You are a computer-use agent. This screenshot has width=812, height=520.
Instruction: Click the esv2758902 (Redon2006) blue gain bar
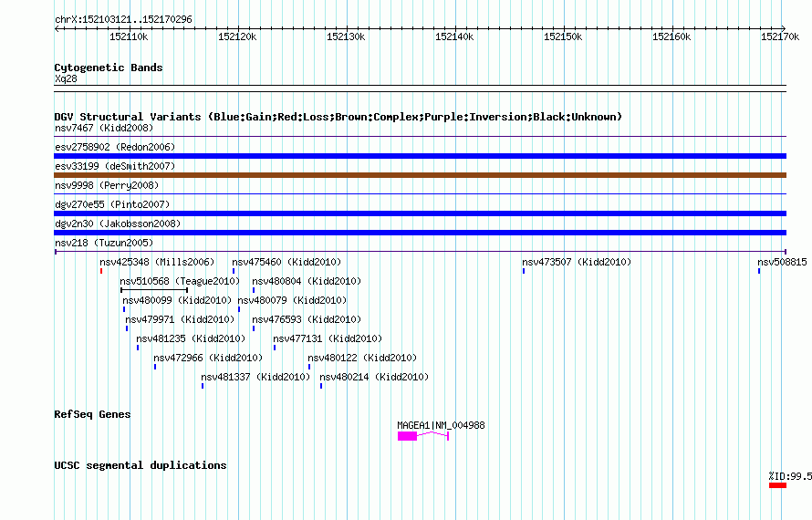420,156
